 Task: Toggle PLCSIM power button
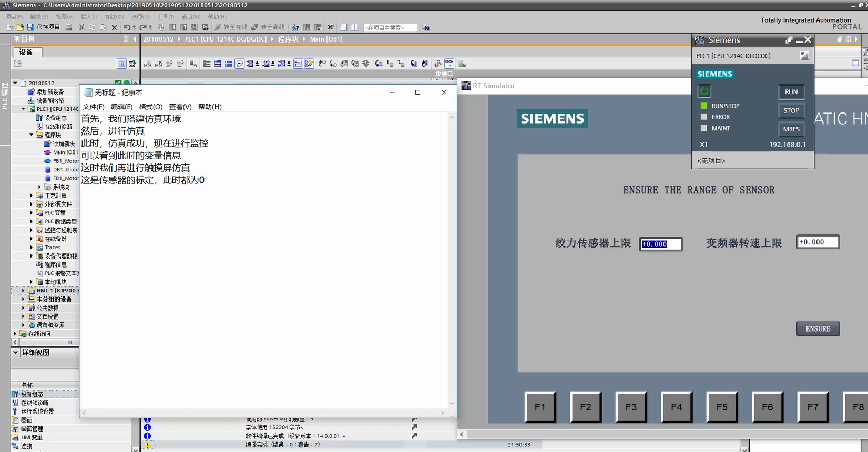(x=704, y=91)
